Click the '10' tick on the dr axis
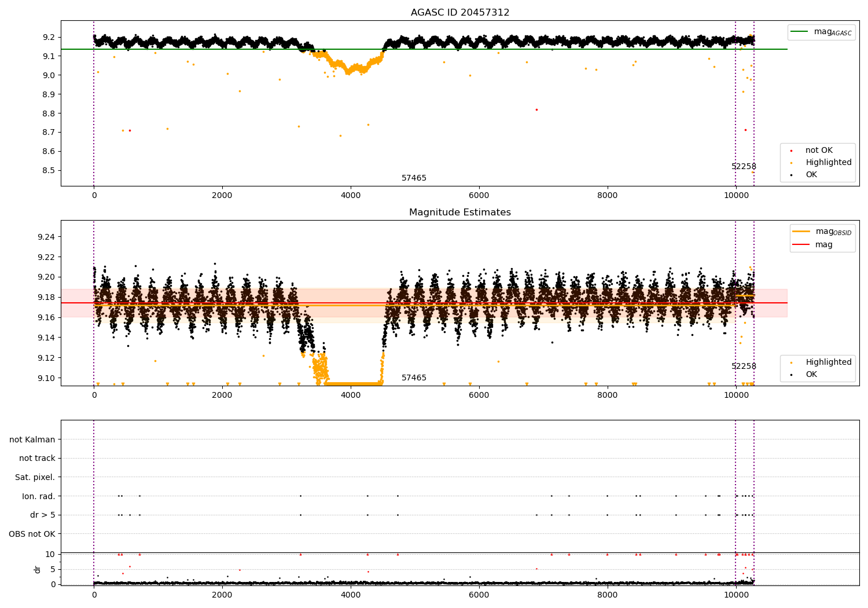The height and width of the screenshot is (608, 868). pyautogui.click(x=50, y=555)
